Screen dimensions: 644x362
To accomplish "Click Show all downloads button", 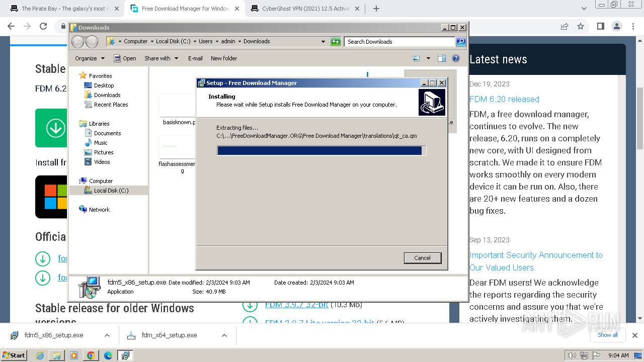I will click(608, 335).
